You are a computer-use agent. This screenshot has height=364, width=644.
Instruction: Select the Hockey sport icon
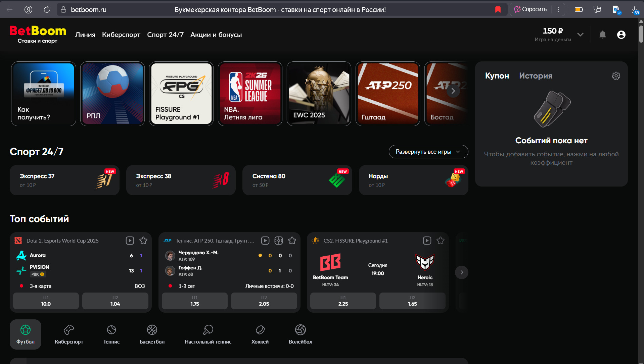[260, 334]
